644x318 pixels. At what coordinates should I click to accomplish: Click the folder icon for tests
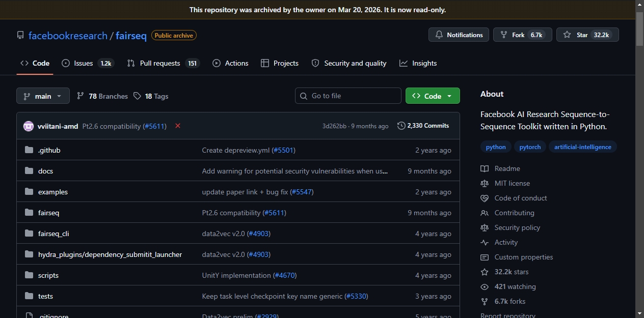point(29,296)
